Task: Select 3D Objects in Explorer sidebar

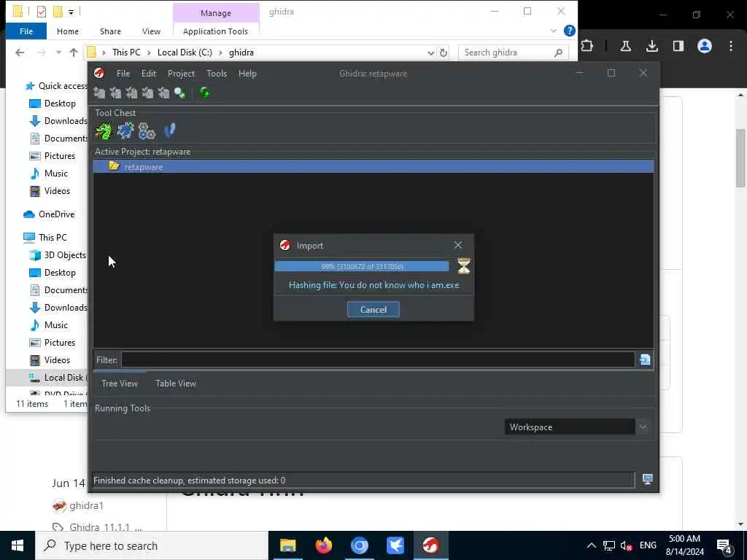Action: [58, 254]
